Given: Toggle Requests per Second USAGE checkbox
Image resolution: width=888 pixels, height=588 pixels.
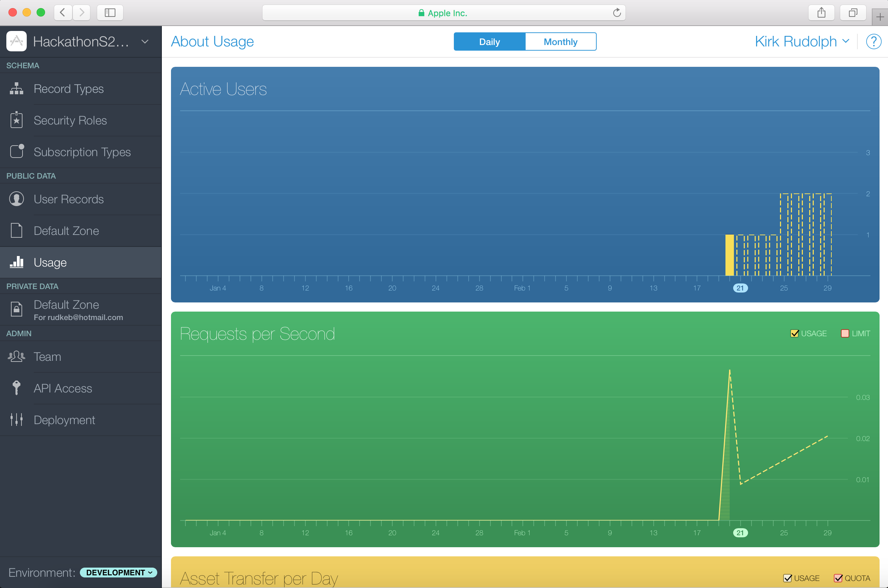Looking at the screenshot, I should [794, 333].
